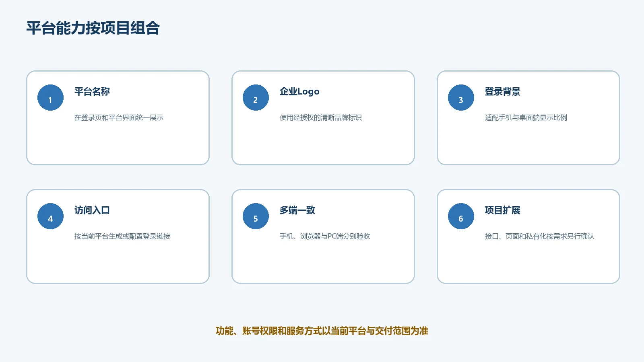Select the 平台名称 card heading
The height and width of the screenshot is (362, 644).
click(92, 91)
